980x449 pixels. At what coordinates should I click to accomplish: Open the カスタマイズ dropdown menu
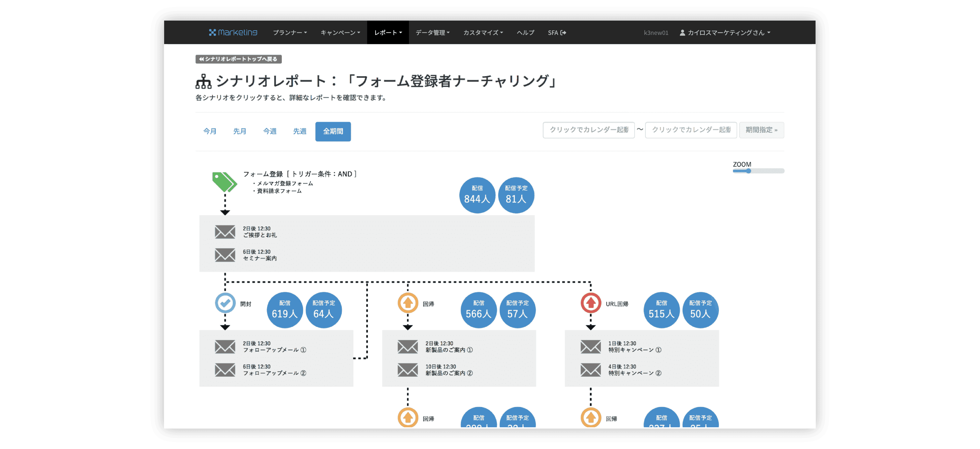(483, 32)
